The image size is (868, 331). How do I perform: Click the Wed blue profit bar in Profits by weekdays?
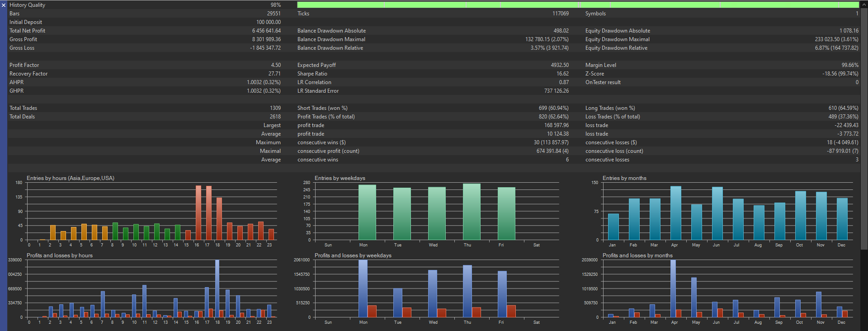coord(433,293)
